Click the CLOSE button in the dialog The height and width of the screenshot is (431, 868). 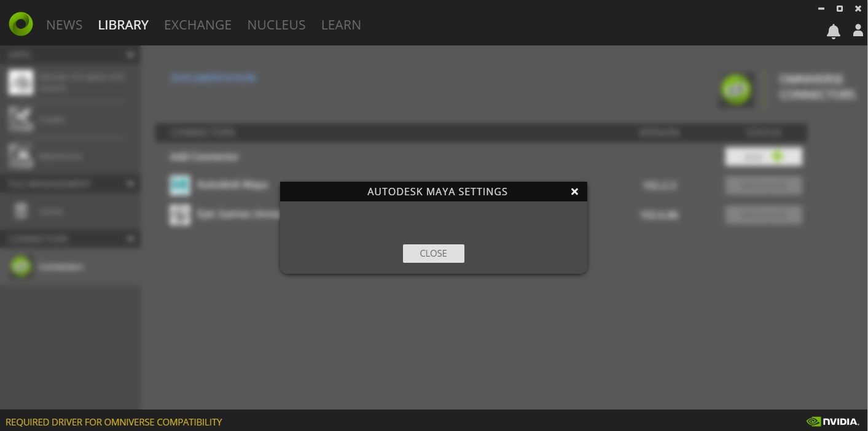(433, 254)
